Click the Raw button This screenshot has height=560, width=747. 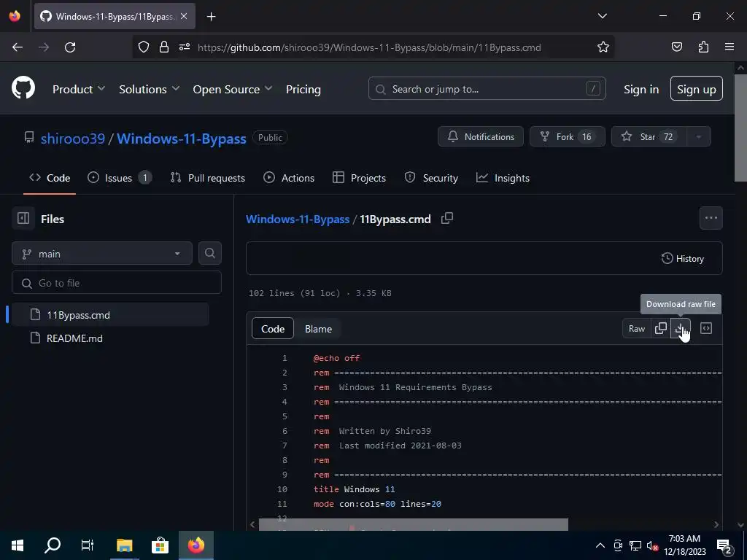(636, 329)
